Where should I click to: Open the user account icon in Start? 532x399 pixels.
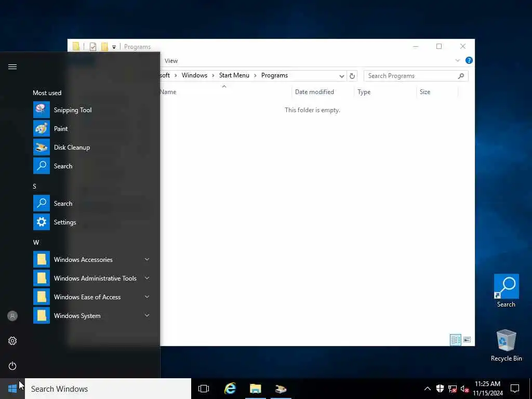12,316
